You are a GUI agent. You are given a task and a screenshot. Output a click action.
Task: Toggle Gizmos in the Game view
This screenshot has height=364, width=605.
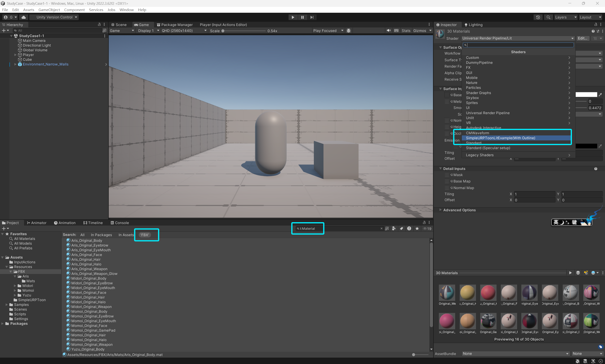[419, 31]
